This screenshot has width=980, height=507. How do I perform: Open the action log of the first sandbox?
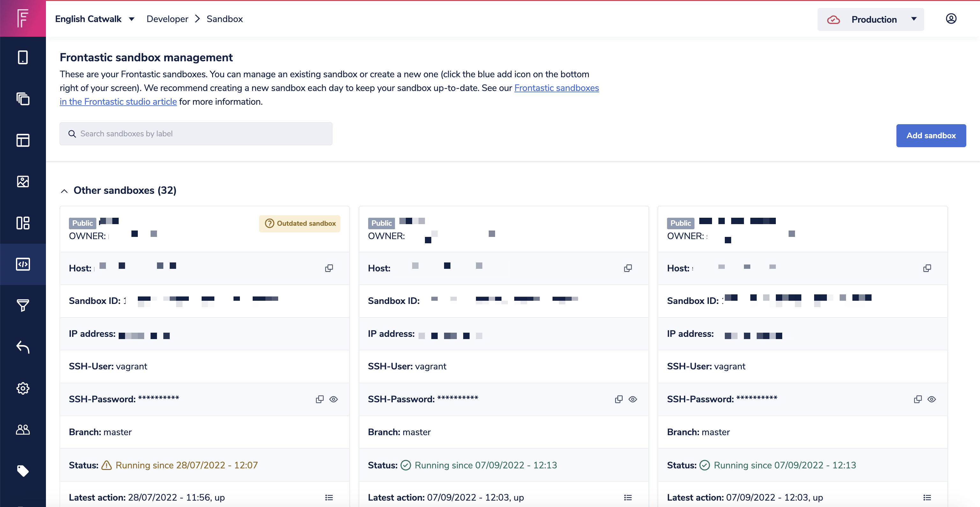pos(329,497)
